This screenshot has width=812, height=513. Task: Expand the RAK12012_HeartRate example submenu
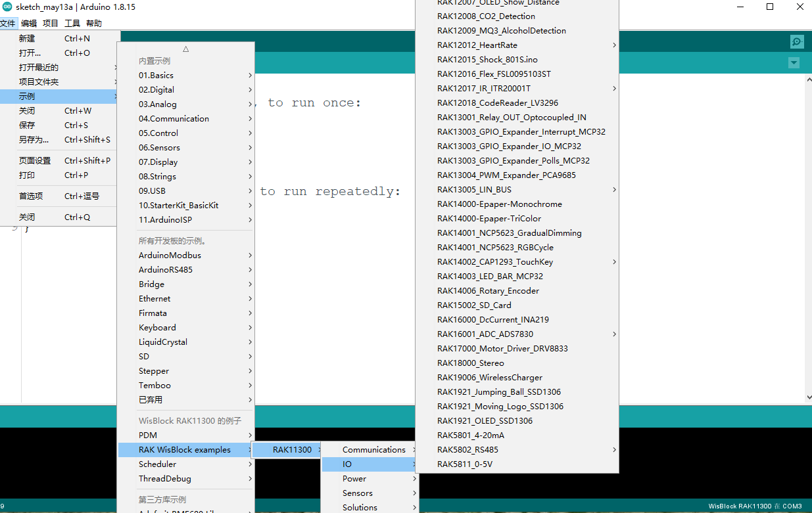pos(517,45)
